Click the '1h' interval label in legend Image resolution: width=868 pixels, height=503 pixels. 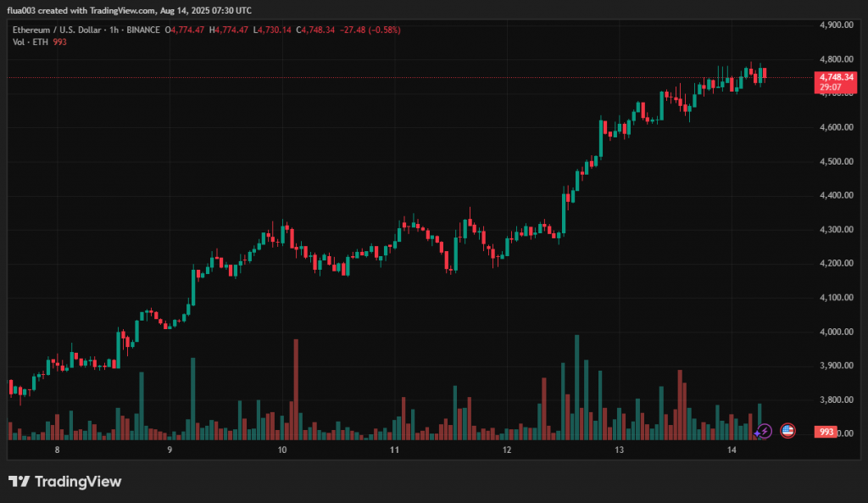tap(114, 30)
